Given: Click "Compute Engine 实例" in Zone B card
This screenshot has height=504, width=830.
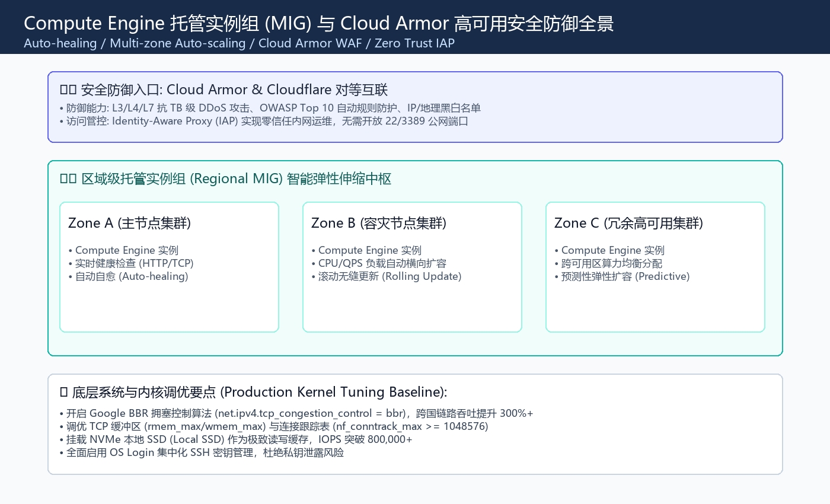Looking at the screenshot, I should click(366, 250).
